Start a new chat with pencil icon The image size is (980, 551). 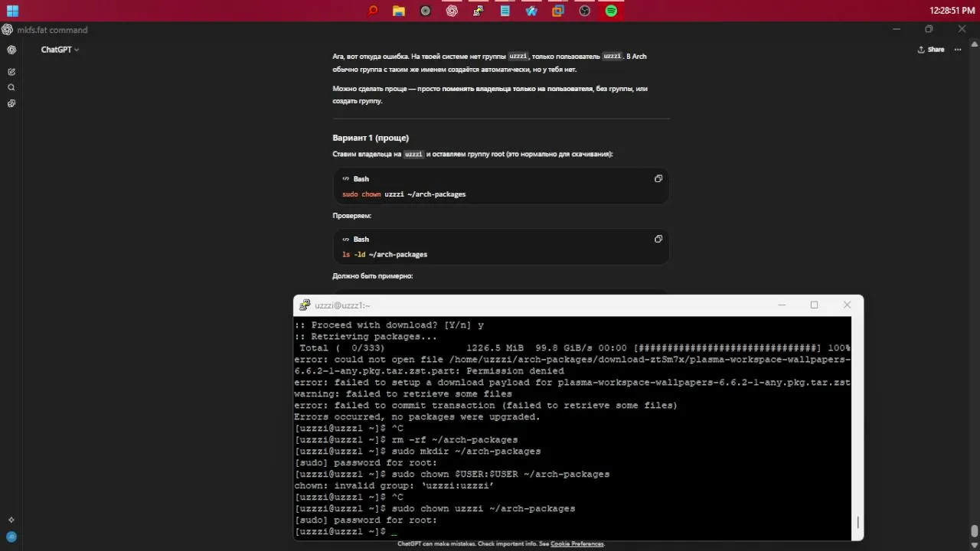tap(11, 71)
